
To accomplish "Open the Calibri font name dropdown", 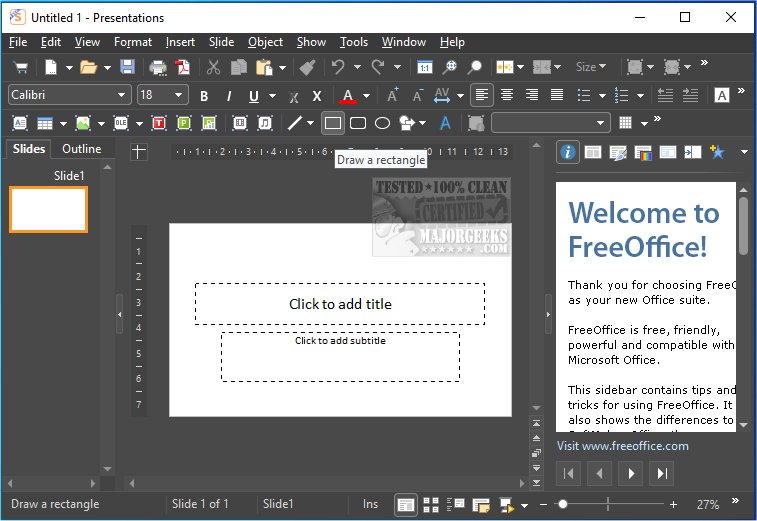I will tap(121, 95).
